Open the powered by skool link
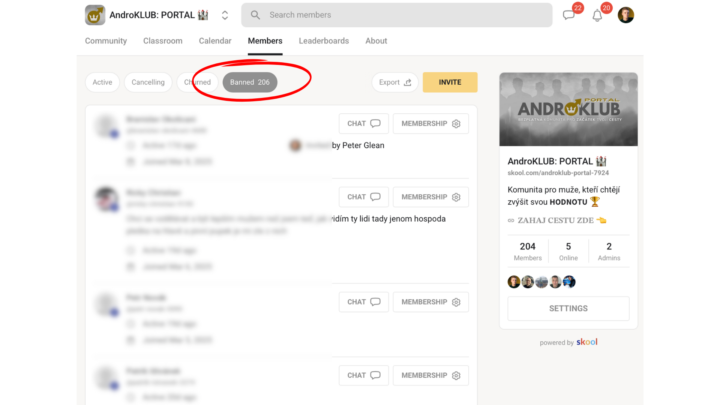720x405 pixels. point(568,342)
